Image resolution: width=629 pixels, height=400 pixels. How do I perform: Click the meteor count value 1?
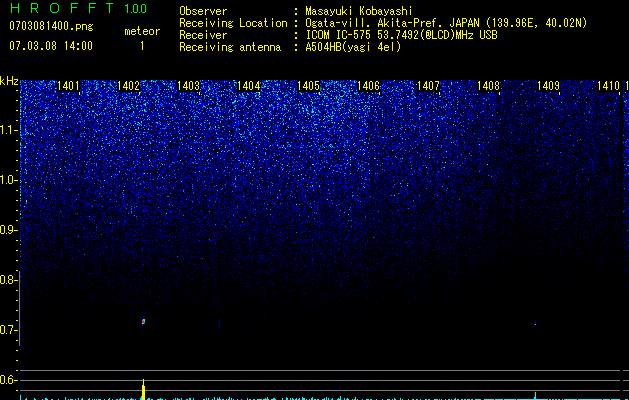click(x=142, y=46)
